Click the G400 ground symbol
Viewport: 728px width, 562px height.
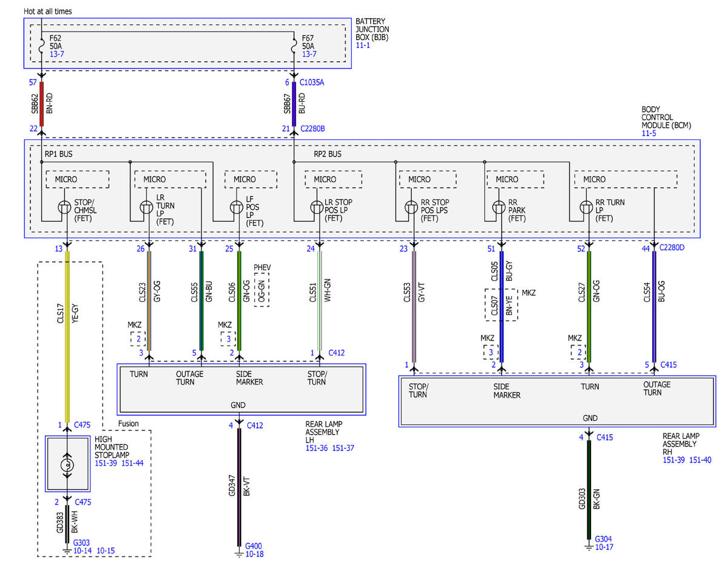point(241,551)
